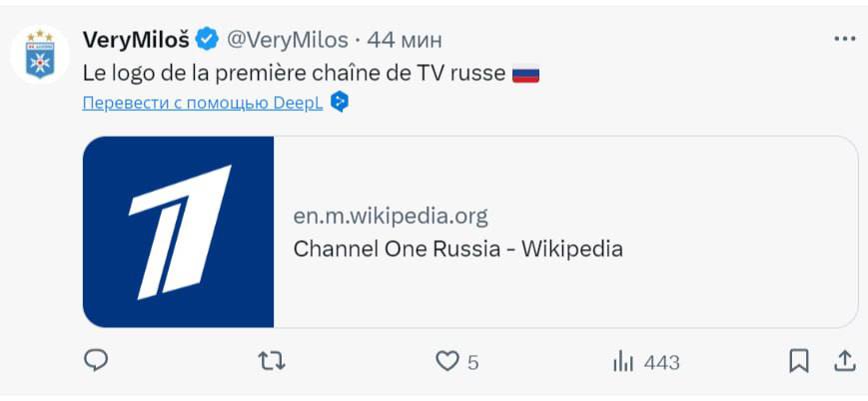Viewport: 868px width, 401px height.
Task: Share the tweet using the share icon
Action: 844,360
